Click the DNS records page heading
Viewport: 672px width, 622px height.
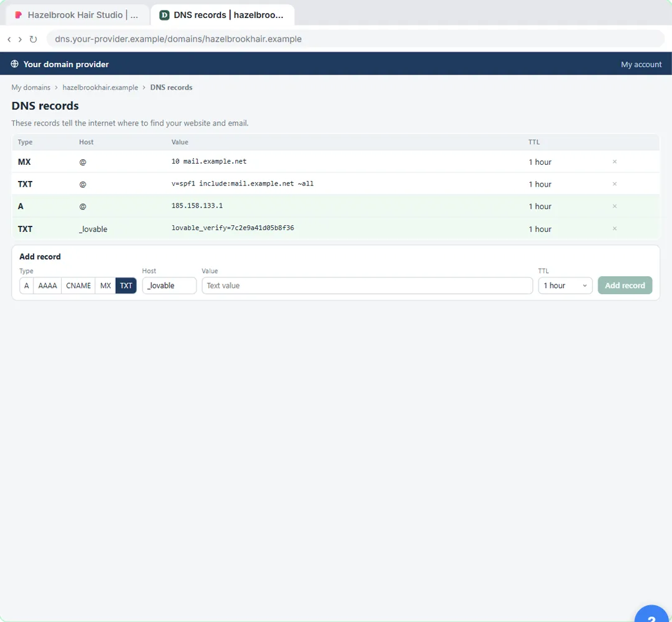tap(45, 106)
